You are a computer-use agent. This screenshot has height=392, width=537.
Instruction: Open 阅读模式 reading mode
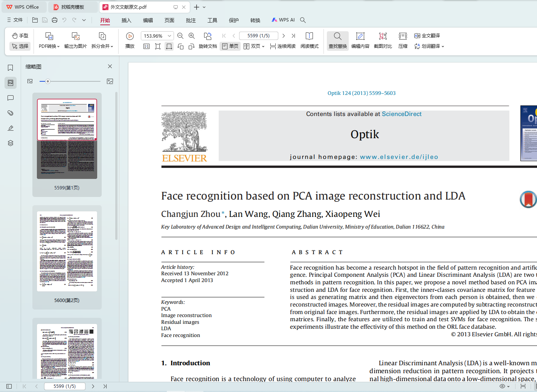point(309,40)
